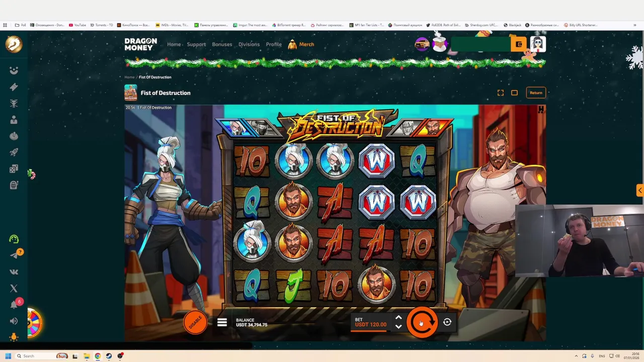Open the rocket crash game icon
Image resolution: width=644 pixels, height=362 pixels.
point(14,152)
